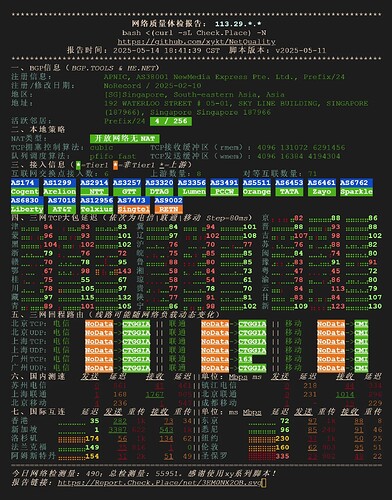Image resolution: width=392 pixels, height=500 pixels.
Task: Click the green 163 route block
Action: click(x=245, y=359)
